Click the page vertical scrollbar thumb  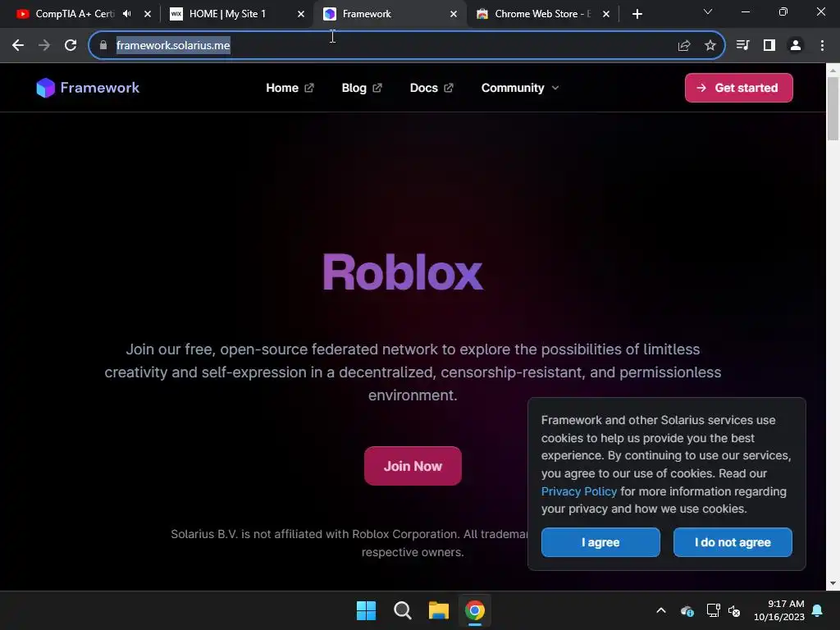tap(833, 109)
